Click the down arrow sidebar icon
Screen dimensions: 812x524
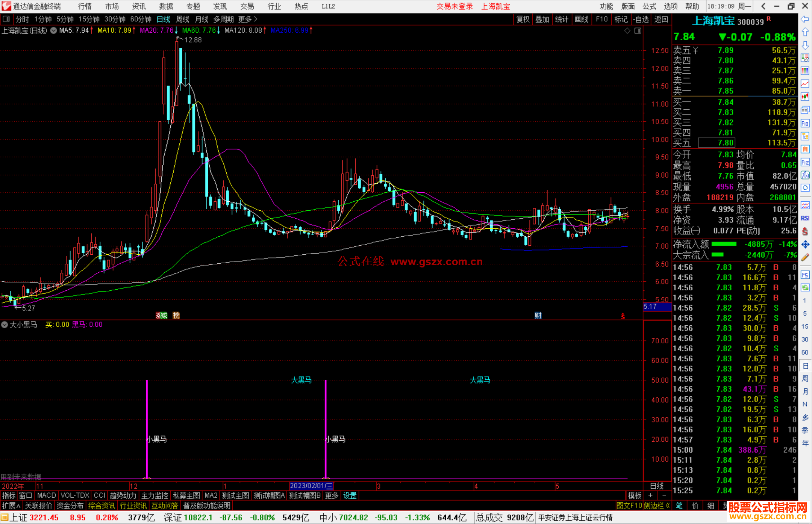(805, 45)
